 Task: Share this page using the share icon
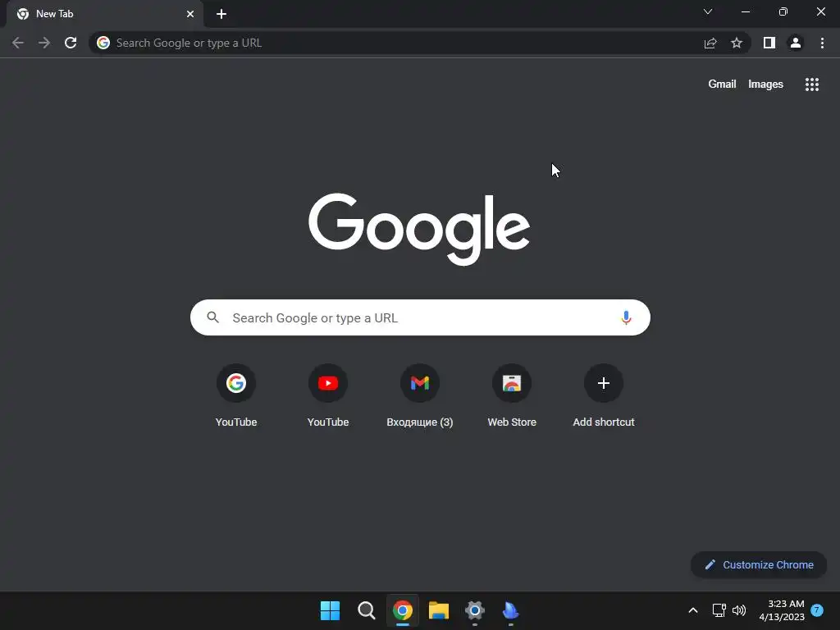point(710,43)
